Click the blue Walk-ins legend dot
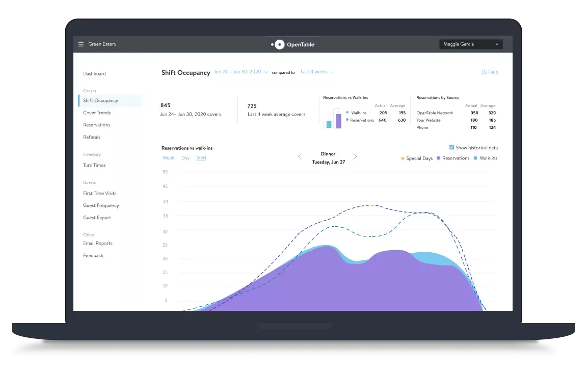 coord(475,158)
